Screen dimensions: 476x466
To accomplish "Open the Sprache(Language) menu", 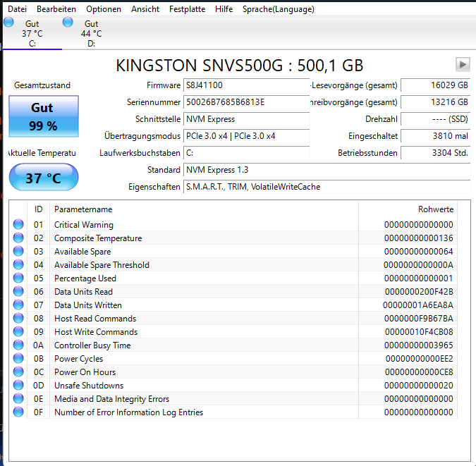I will pos(278,9).
